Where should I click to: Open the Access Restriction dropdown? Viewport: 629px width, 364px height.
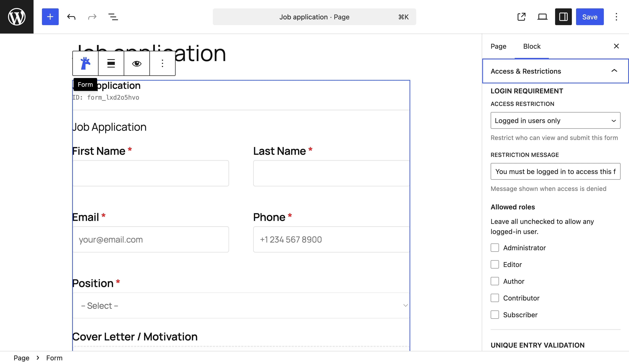[555, 120]
